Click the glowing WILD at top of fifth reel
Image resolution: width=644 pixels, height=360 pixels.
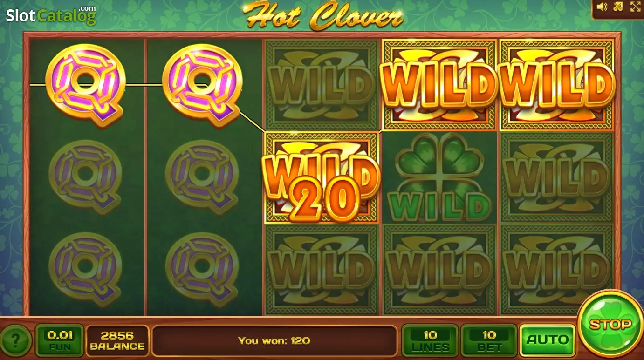[557, 84]
